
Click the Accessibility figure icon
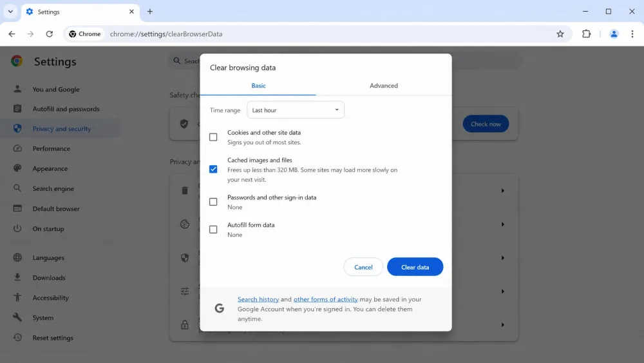click(17, 297)
